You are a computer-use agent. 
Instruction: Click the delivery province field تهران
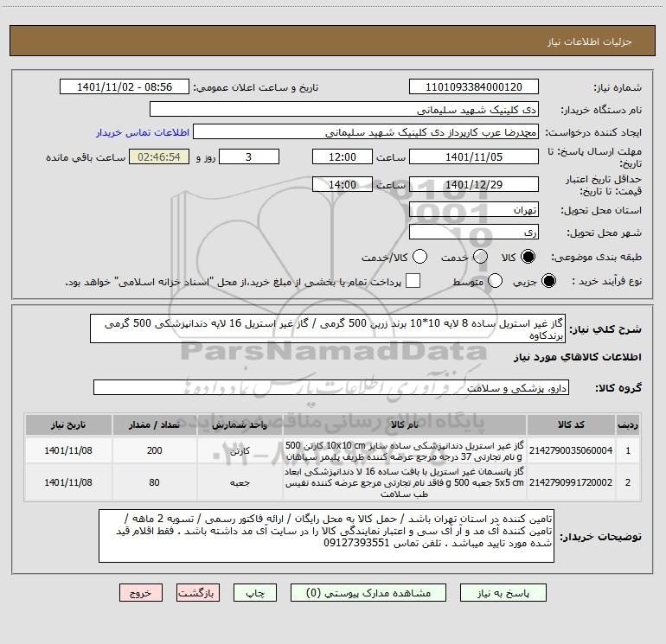[474, 210]
